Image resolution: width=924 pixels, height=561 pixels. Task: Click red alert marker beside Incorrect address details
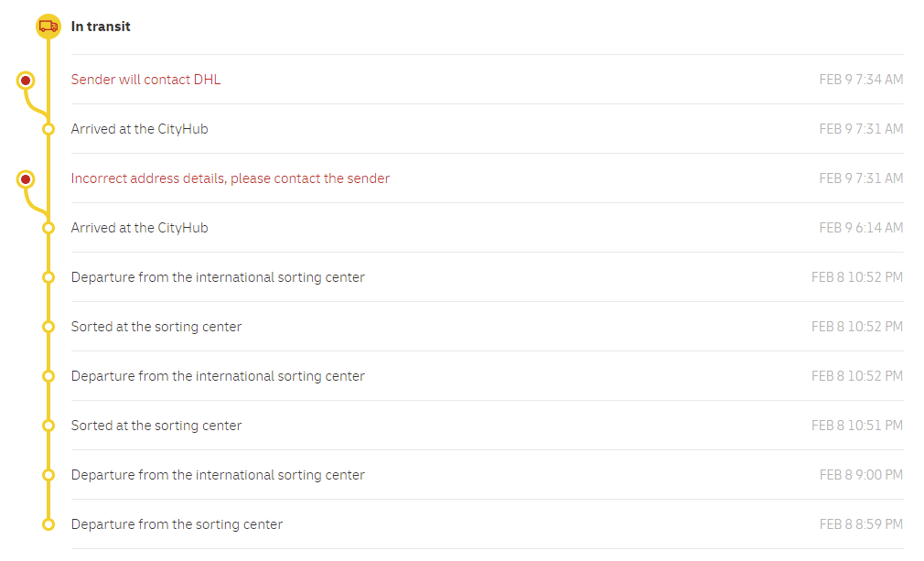[26, 179]
